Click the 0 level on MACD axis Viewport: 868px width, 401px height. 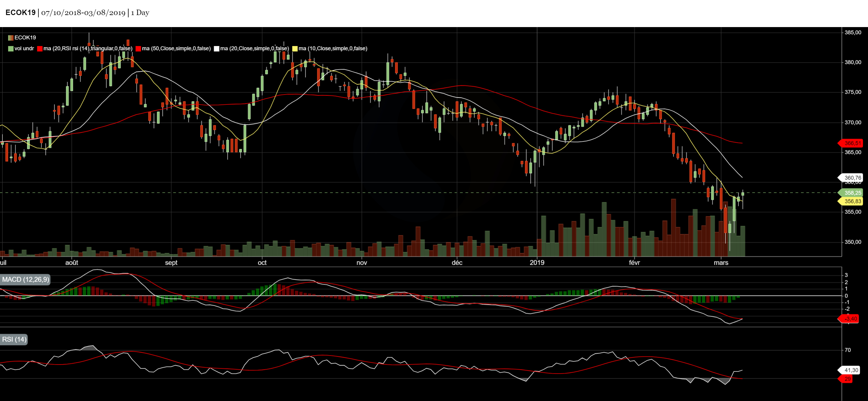(x=846, y=296)
